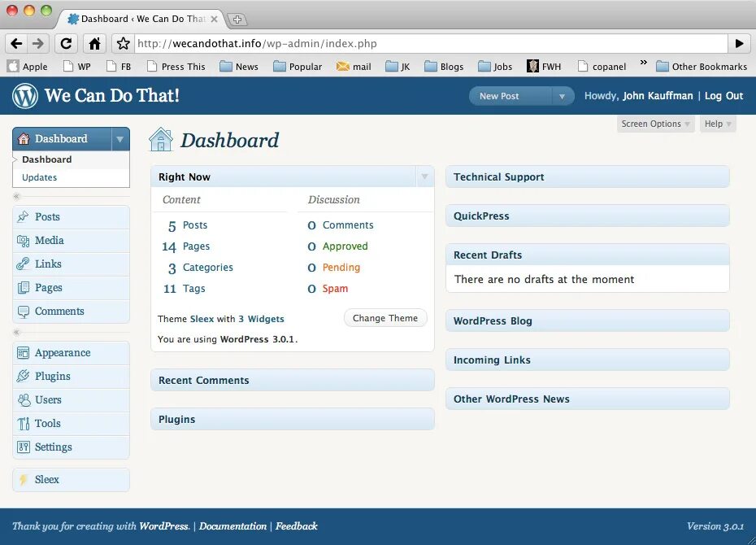Screen dimensions: 756x545
Task: Expand the QuickPress widget header
Action: (587, 216)
